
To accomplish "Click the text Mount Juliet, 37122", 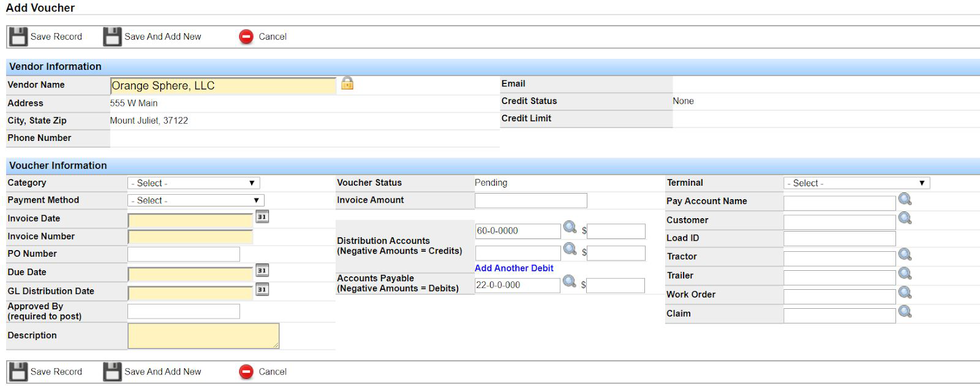I will coord(149,121).
